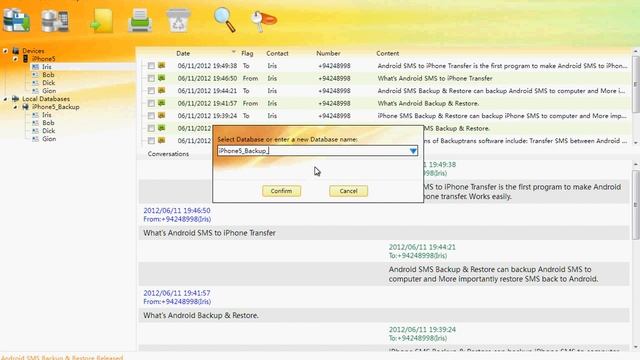Select Iris under iPhone5 device
The width and height of the screenshot is (640, 360).
click(x=47, y=67)
